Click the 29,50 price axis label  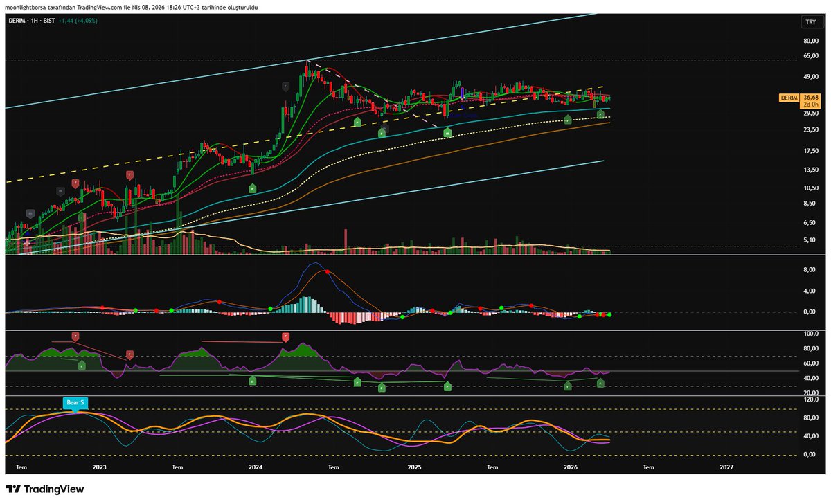[810, 114]
